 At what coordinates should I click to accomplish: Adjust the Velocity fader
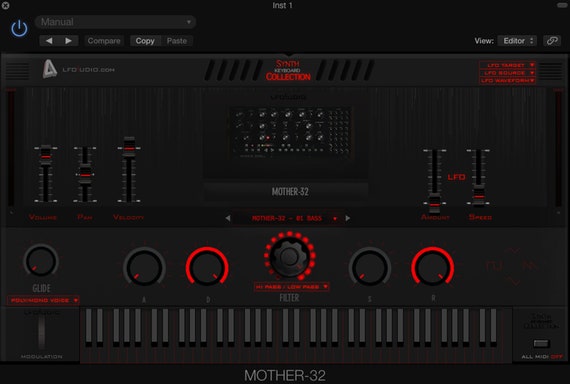(129, 148)
